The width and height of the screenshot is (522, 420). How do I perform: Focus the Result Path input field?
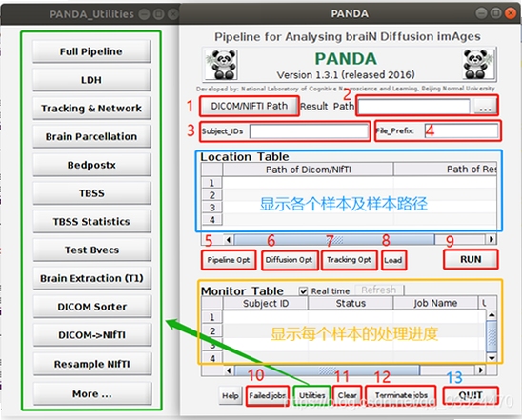coord(413,107)
